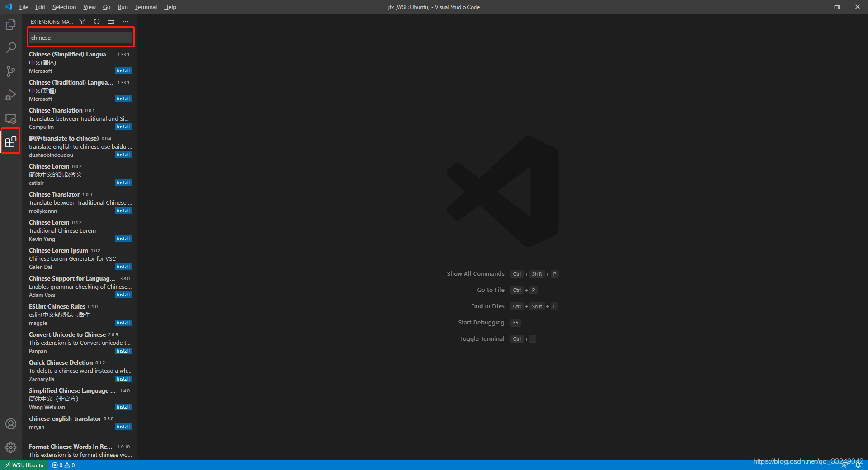This screenshot has width=868, height=470.
Task: Install chinese-english-translator by mryan
Action: 123,427
